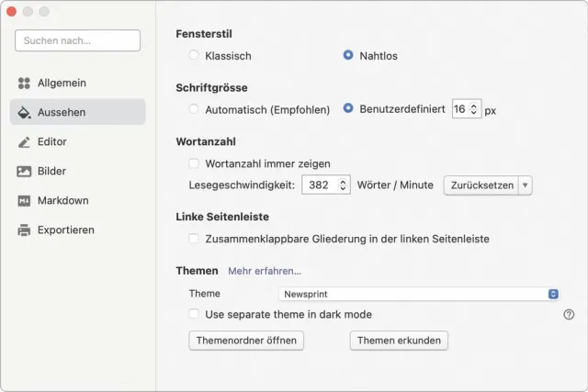Viewport: 588px width, 392px height.
Task: Click the Markdown icon in sidebar
Action: tap(25, 200)
